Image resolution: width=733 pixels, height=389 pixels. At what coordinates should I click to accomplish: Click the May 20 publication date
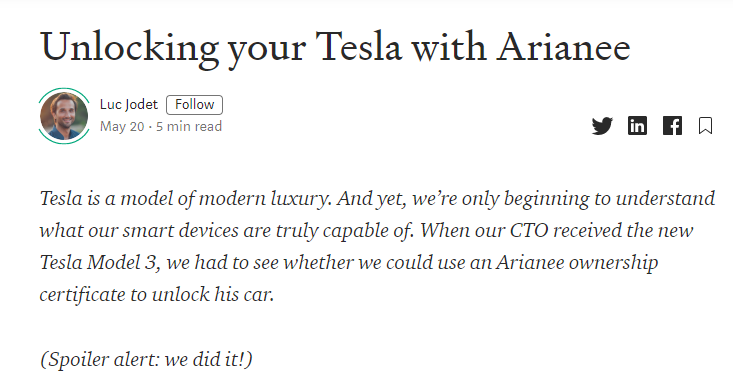122,127
